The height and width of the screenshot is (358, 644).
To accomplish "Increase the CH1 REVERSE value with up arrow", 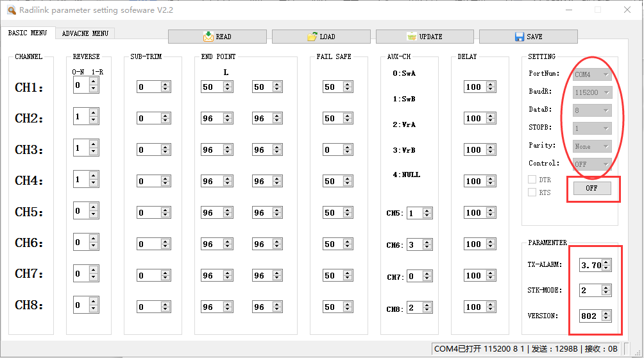I will 94,81.
